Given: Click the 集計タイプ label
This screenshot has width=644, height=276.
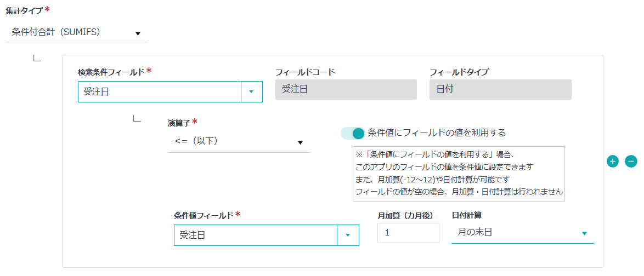Looking at the screenshot, I should [24, 10].
